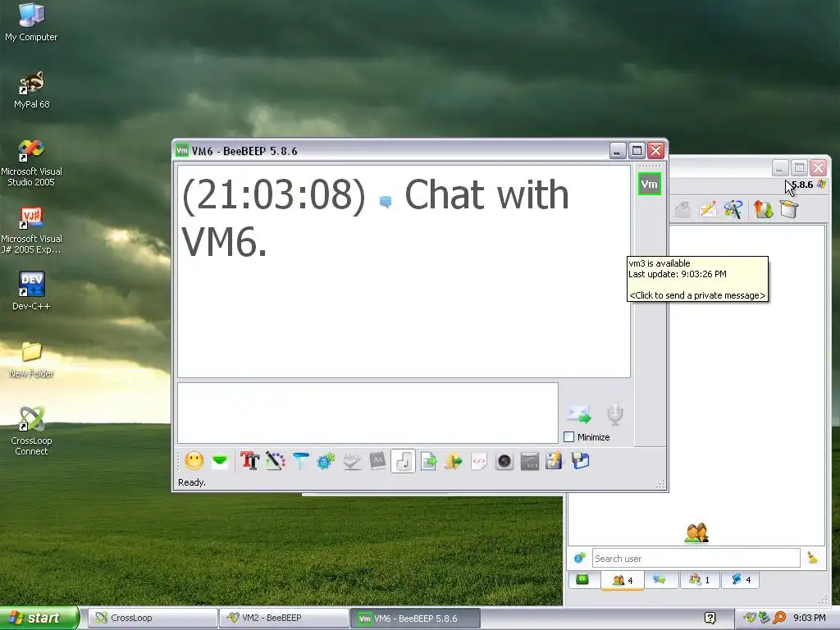The image size is (840, 630).
Task: Click the code snippet page icon
Action: [479, 461]
